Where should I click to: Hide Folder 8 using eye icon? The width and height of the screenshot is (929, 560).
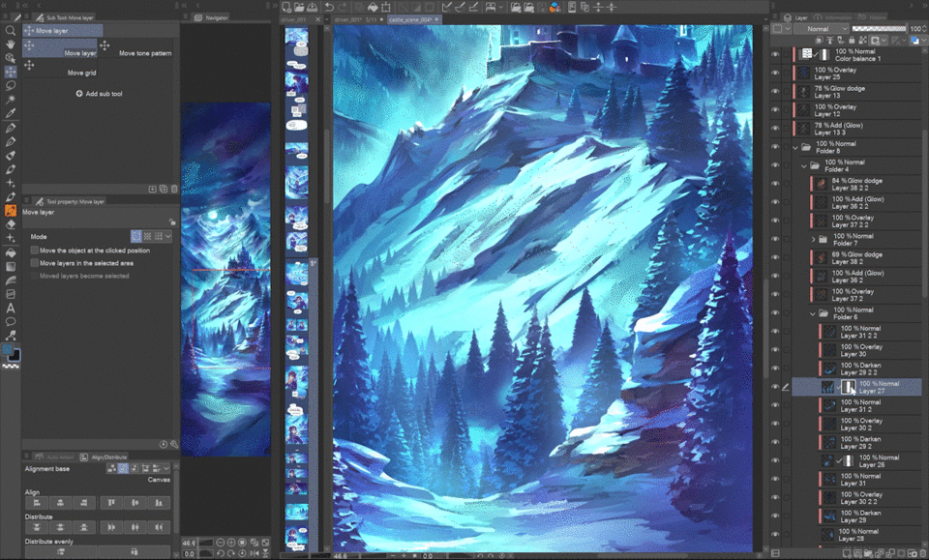(x=775, y=147)
